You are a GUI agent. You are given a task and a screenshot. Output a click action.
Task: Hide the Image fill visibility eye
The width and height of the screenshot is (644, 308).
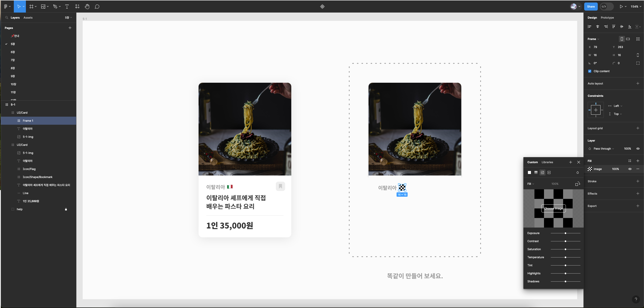click(630, 169)
